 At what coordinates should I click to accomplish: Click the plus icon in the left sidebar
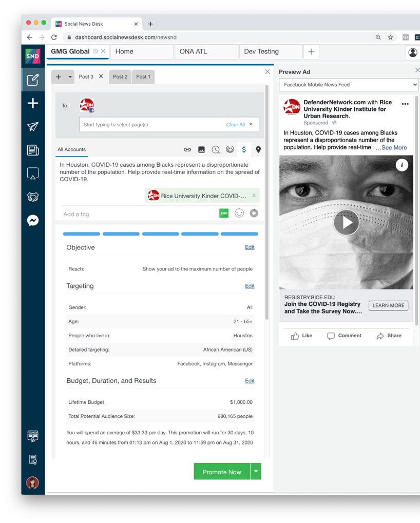pos(33,103)
